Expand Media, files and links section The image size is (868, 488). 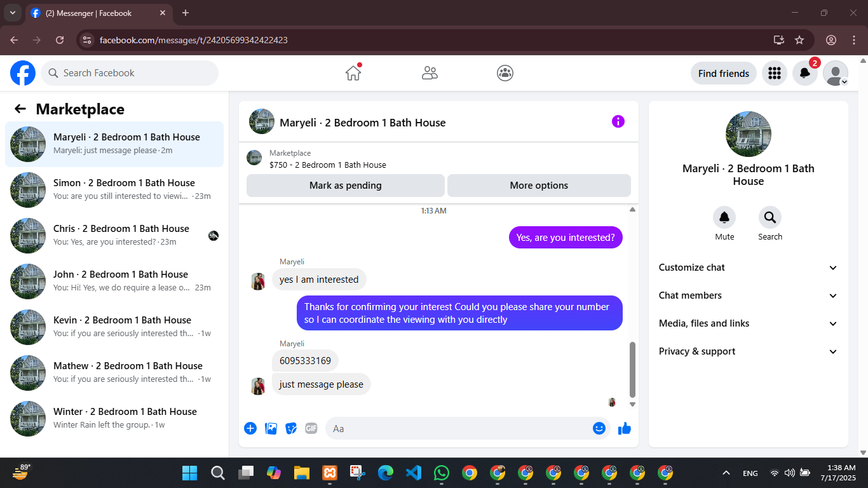tap(749, 323)
